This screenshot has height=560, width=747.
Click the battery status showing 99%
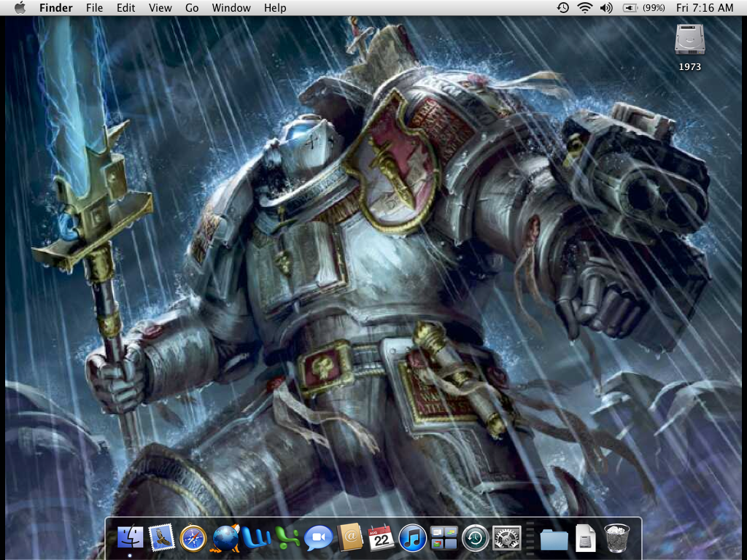click(643, 7)
